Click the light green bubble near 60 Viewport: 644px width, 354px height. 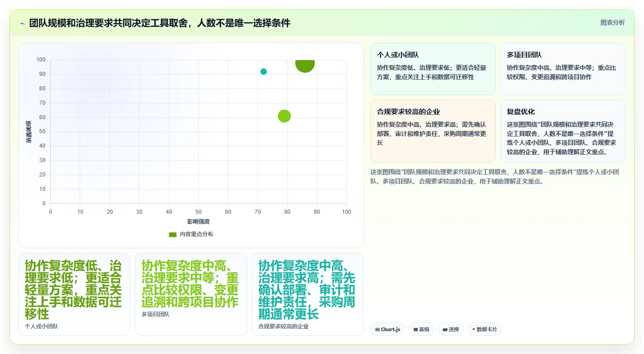coord(284,116)
